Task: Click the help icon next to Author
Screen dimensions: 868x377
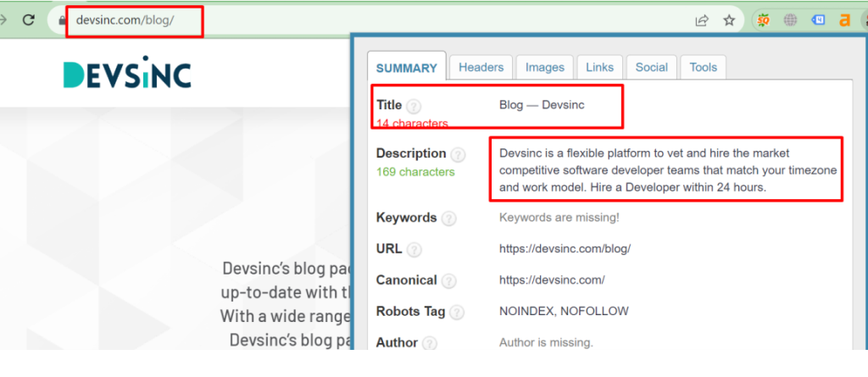Action: [x=430, y=344]
